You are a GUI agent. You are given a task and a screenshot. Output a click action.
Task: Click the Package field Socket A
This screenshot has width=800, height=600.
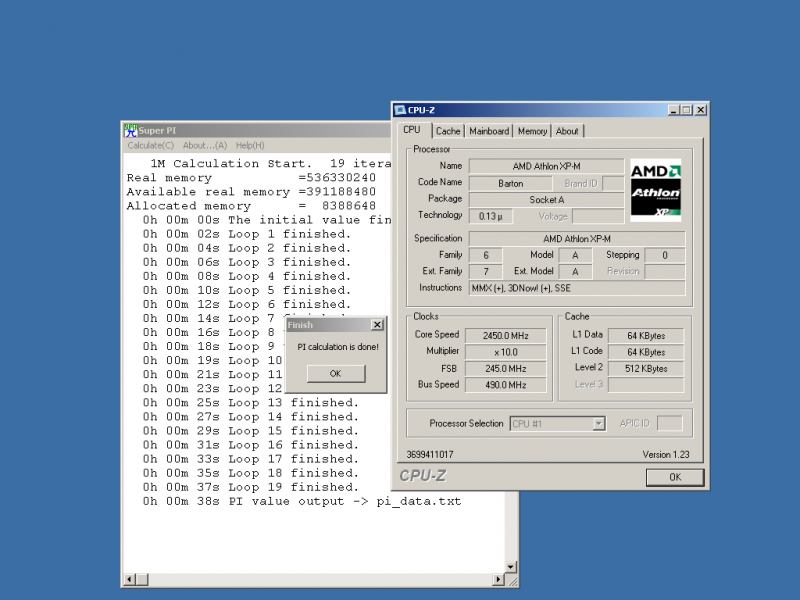click(546, 199)
